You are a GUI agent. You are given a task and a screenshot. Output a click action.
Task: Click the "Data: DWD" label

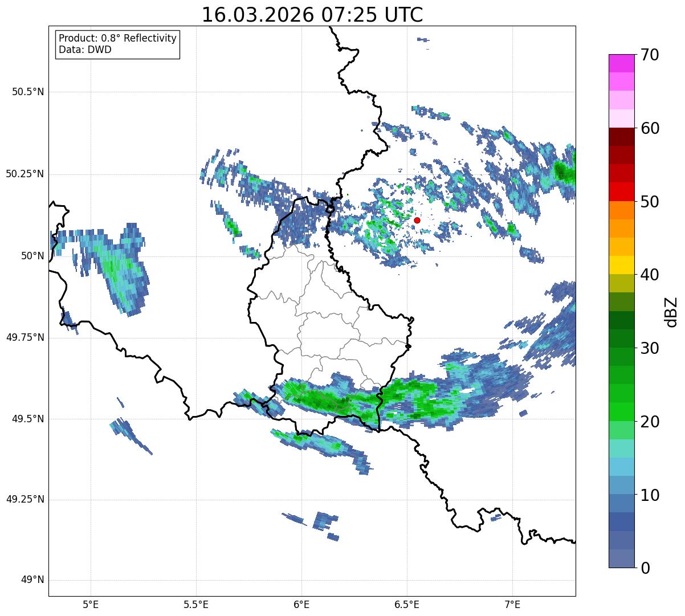pos(85,50)
